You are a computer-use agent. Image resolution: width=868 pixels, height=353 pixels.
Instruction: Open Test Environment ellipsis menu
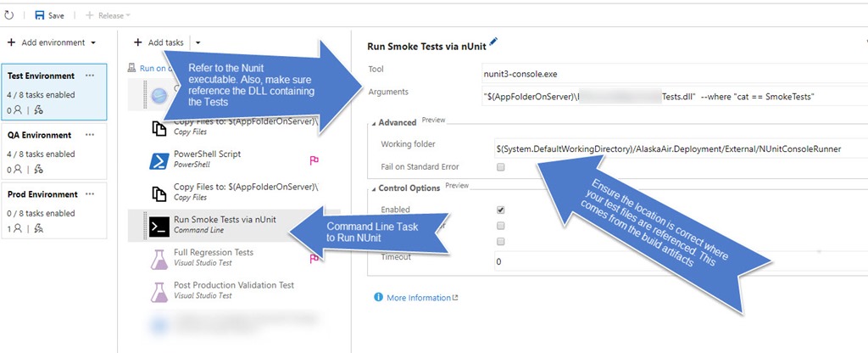pos(91,76)
